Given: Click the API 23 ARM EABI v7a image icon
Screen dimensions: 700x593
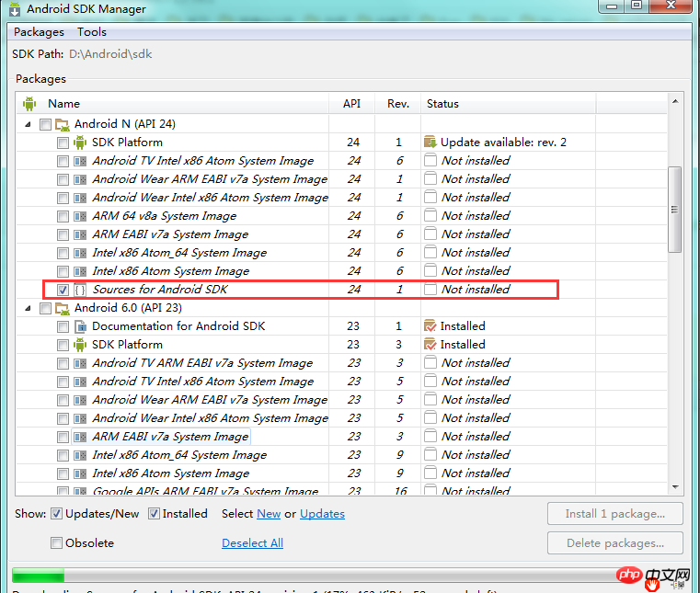Looking at the screenshot, I should 80,437.
